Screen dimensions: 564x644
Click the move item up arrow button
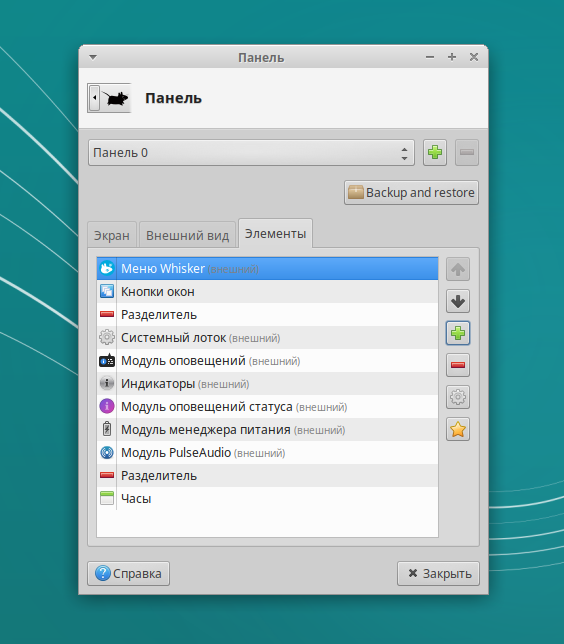tap(458, 269)
